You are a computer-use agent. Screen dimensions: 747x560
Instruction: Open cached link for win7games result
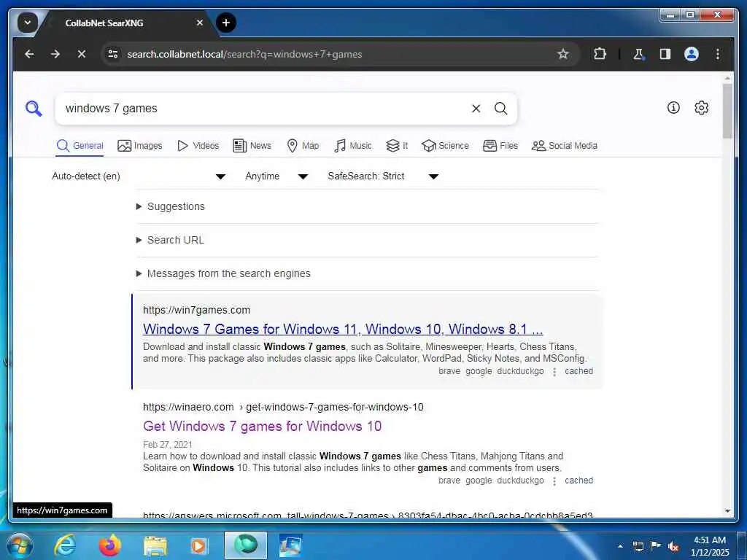tap(578, 371)
